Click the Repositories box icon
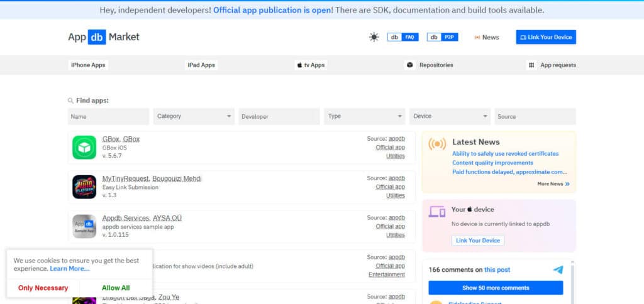 (410, 65)
